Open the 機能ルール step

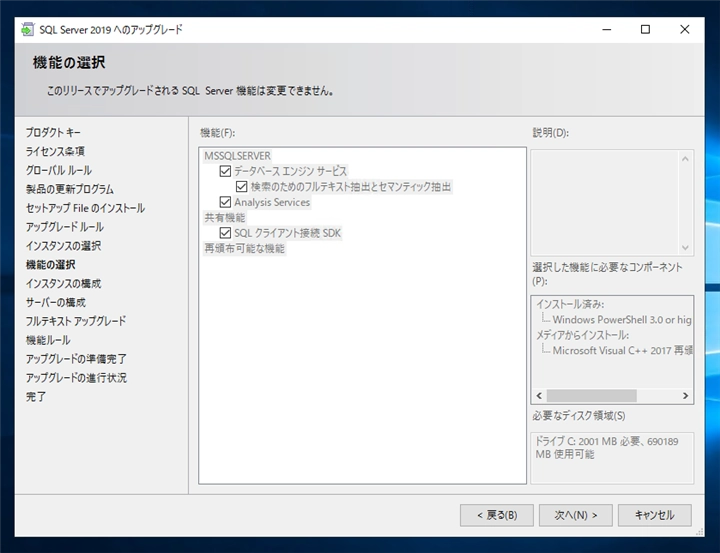(x=48, y=340)
